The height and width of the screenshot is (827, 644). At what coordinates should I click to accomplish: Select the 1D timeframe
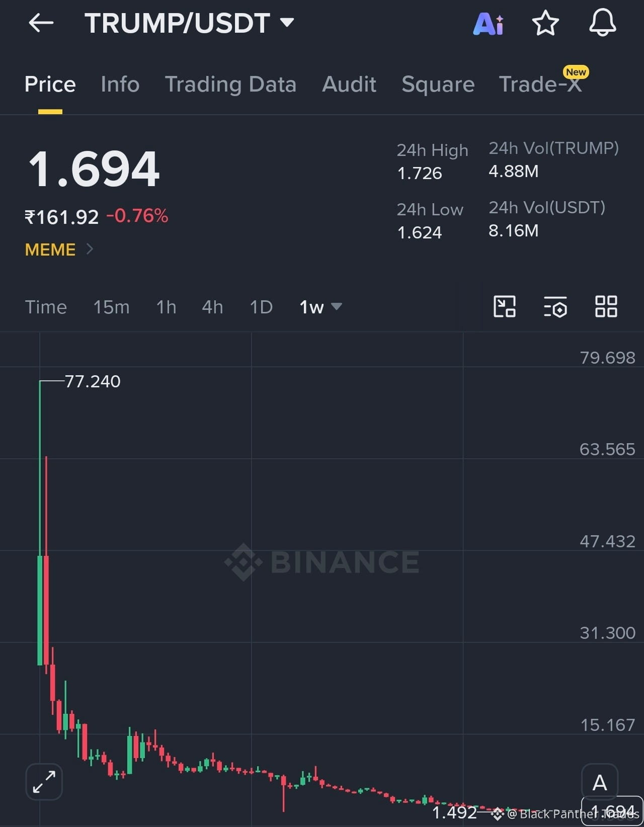point(262,307)
